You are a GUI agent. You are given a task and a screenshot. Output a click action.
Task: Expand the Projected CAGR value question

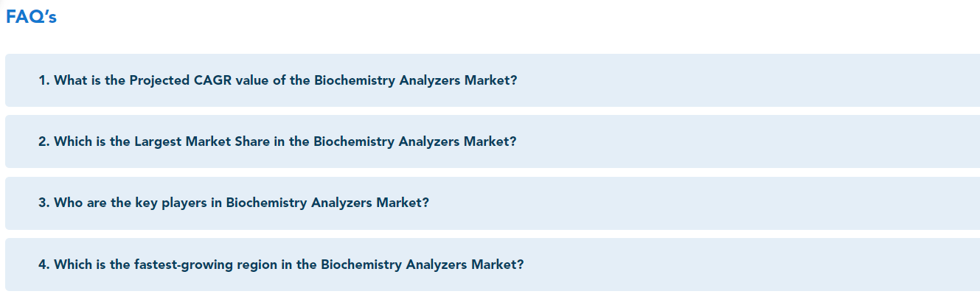click(x=493, y=80)
